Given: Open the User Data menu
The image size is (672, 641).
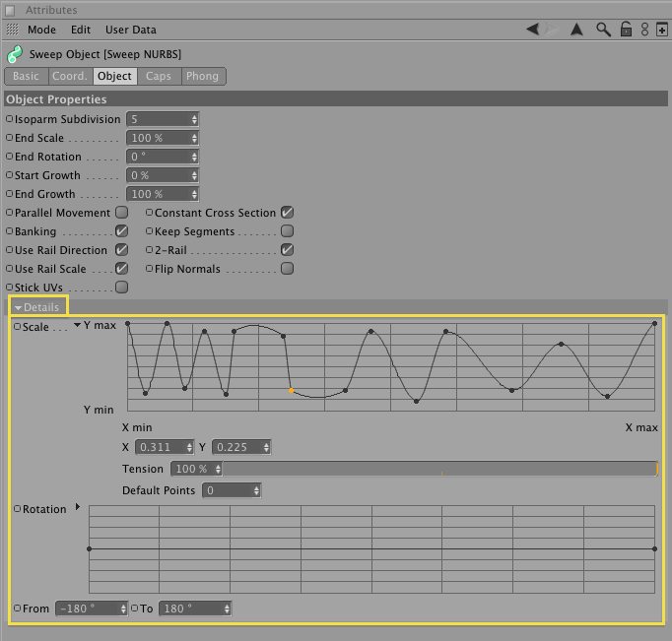Looking at the screenshot, I should click(x=130, y=30).
